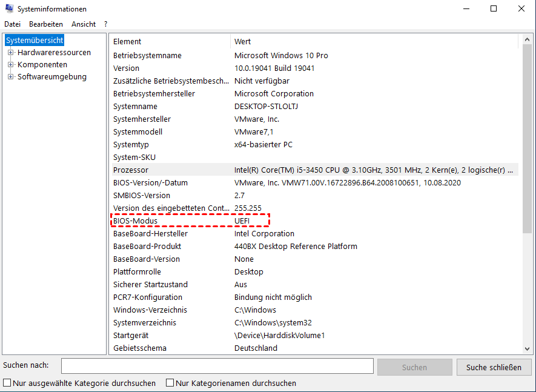The width and height of the screenshot is (536, 392).
Task: Click the DESKTOP-STLOLTJ value
Action: 266,107
